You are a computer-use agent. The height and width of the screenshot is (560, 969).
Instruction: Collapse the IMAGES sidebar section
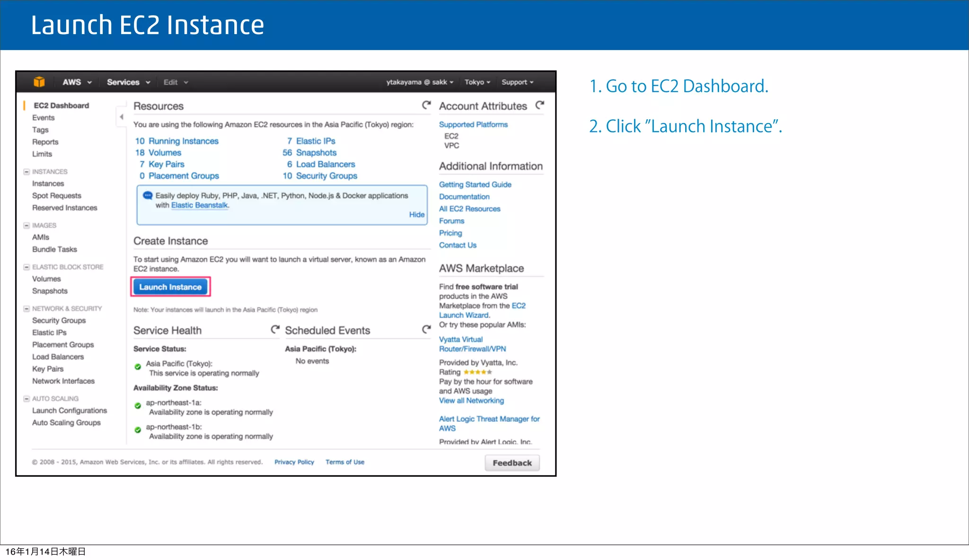(x=27, y=226)
